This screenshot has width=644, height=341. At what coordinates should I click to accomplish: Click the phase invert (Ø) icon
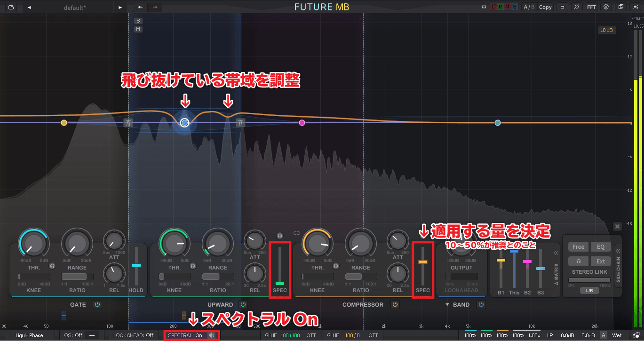point(577,7)
